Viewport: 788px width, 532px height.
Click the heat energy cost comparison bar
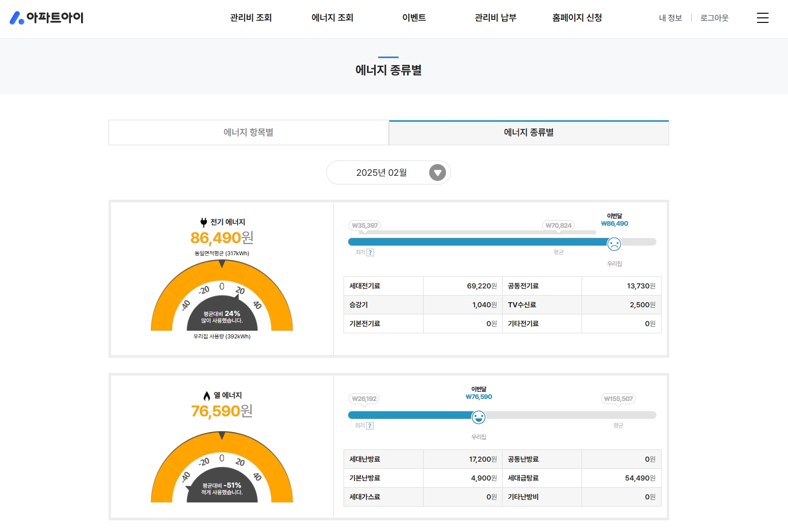pos(502,415)
